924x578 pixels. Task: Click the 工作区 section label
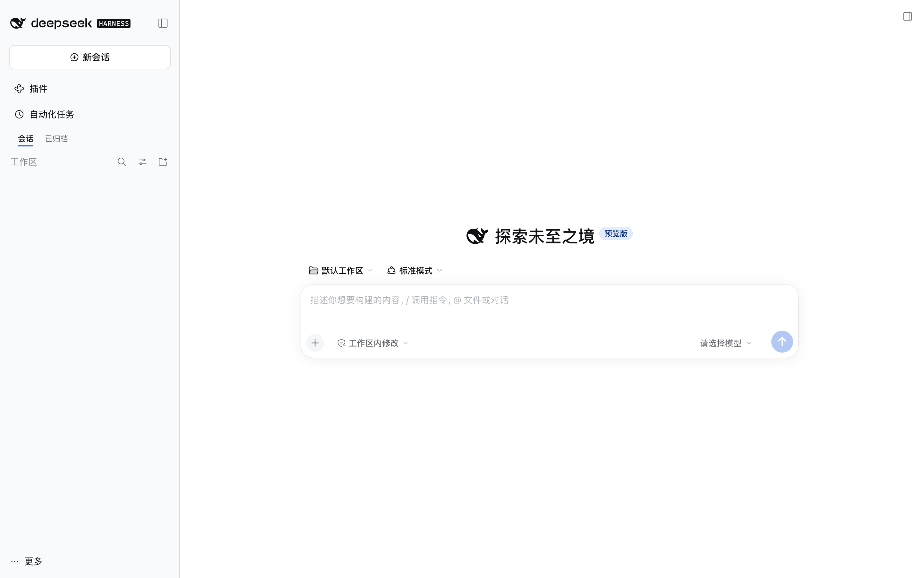tap(24, 162)
